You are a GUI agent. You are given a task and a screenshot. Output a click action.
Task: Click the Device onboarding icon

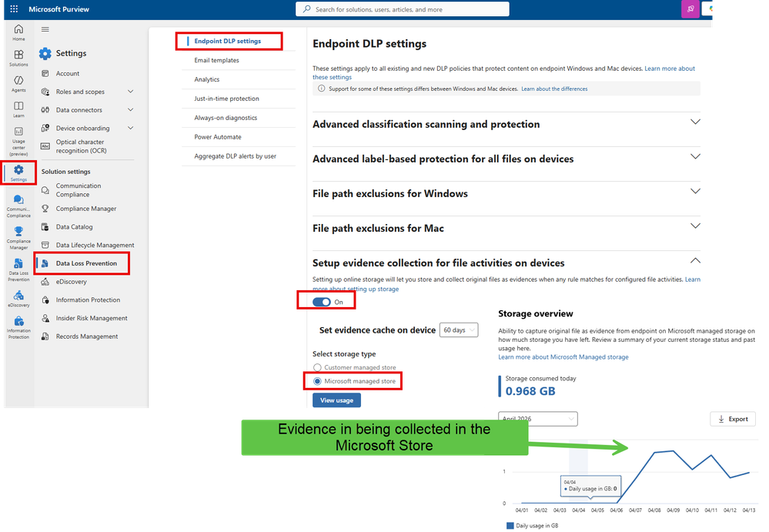pos(45,128)
